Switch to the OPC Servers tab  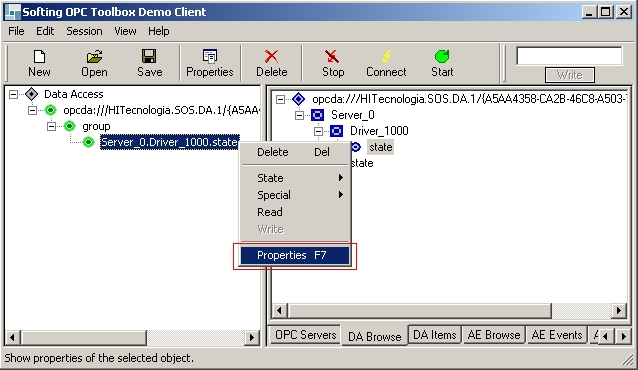point(306,335)
